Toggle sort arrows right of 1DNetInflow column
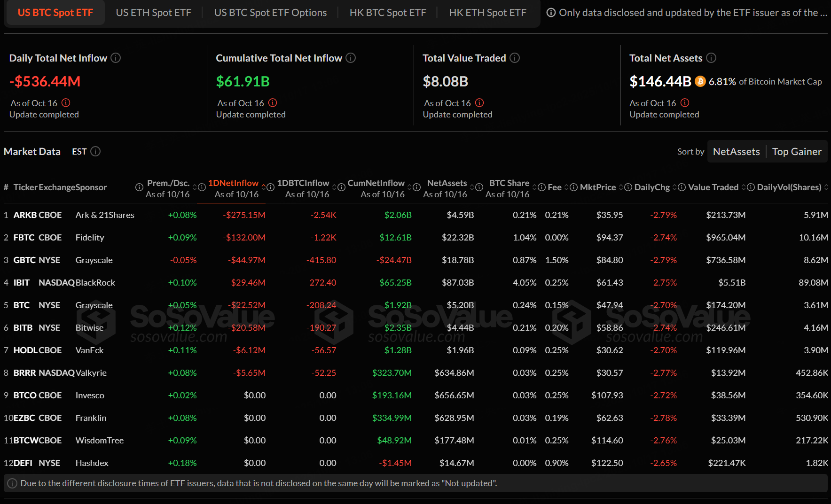This screenshot has width=831, height=504. (x=264, y=187)
